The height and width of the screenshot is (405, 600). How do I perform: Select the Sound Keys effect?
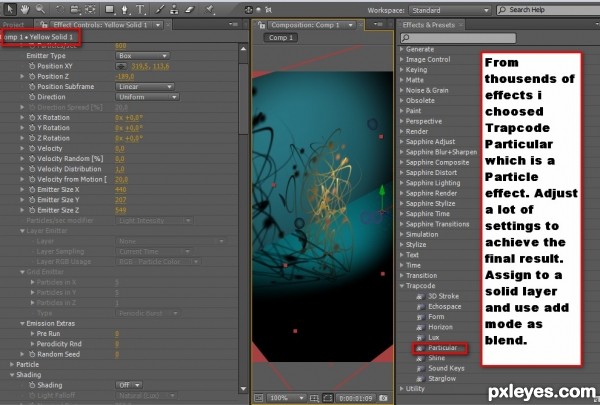tap(446, 368)
